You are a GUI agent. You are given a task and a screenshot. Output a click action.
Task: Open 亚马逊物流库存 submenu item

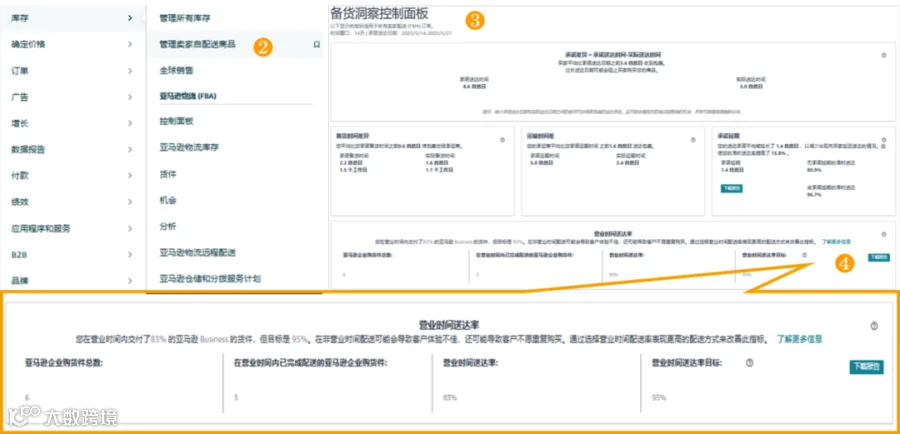189,148
